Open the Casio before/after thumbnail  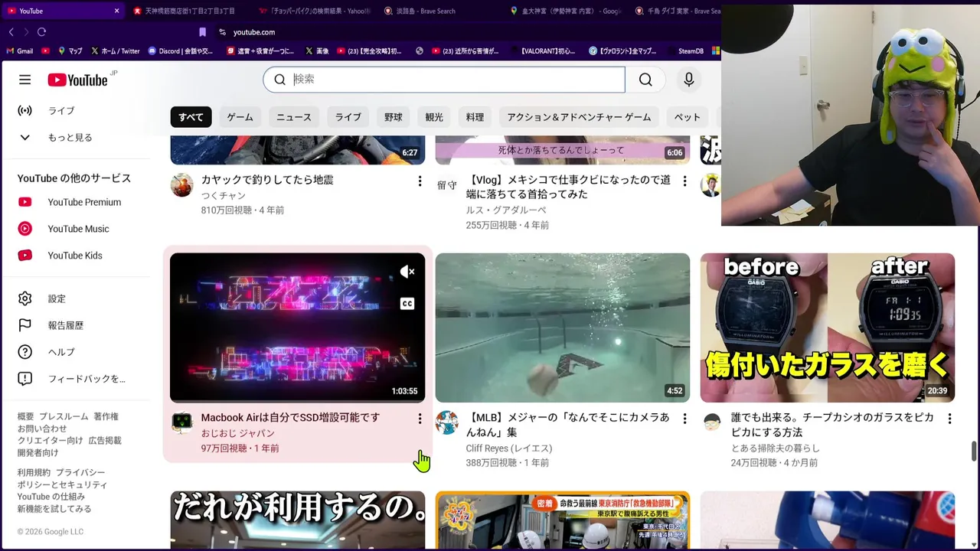[x=828, y=328]
